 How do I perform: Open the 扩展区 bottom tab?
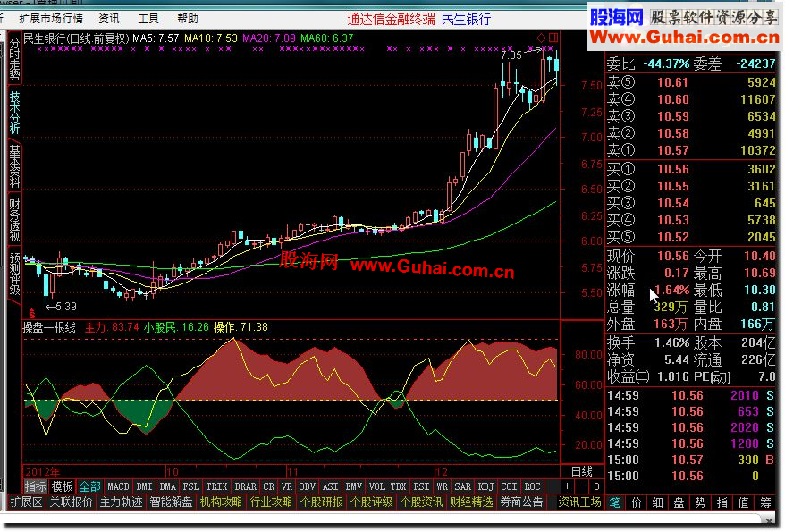[27, 502]
